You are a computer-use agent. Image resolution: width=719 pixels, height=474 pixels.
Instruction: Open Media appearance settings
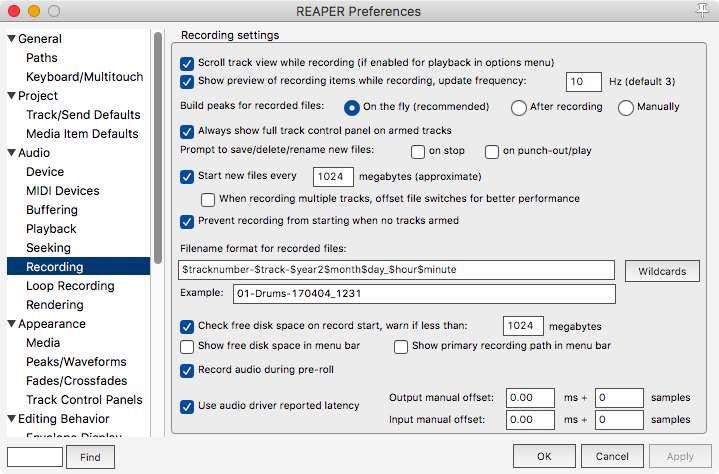pyautogui.click(x=43, y=343)
